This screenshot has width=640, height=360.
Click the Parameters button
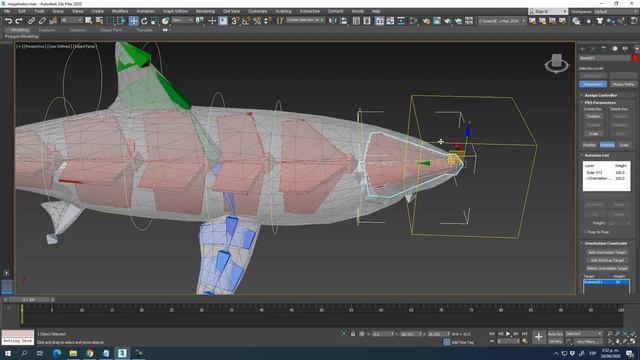(x=593, y=84)
